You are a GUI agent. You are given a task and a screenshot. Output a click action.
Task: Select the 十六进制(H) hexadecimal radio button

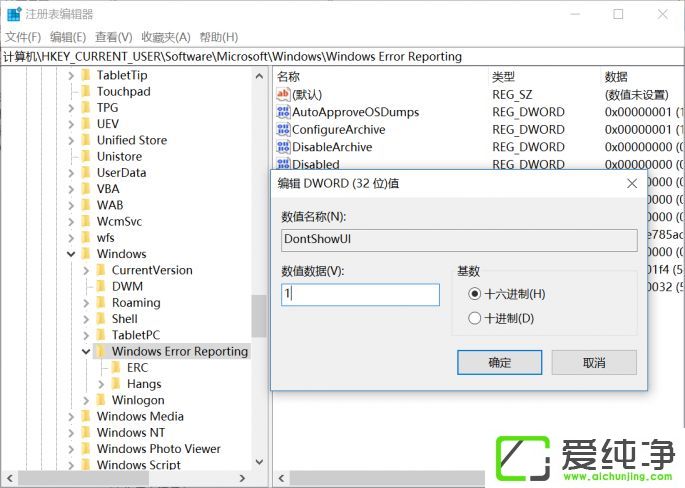[x=474, y=294]
